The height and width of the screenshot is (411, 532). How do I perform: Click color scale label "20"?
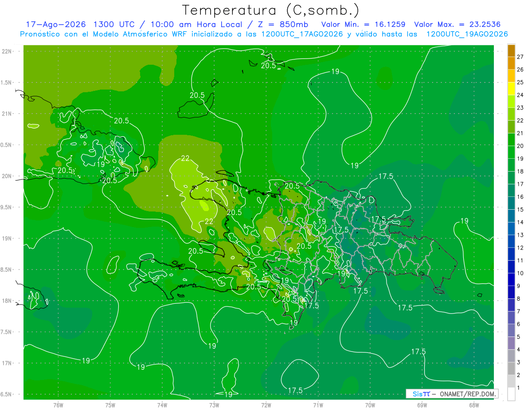(x=520, y=146)
